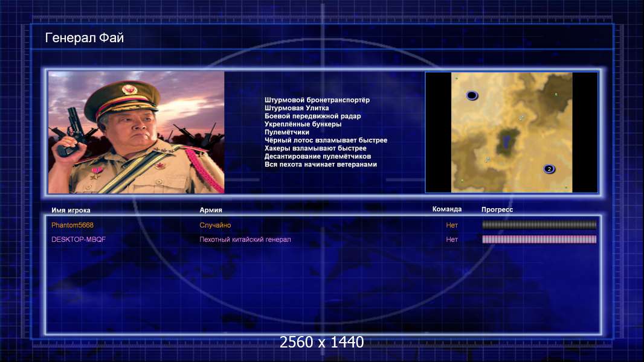Click the 'Команда' column header

click(447, 209)
